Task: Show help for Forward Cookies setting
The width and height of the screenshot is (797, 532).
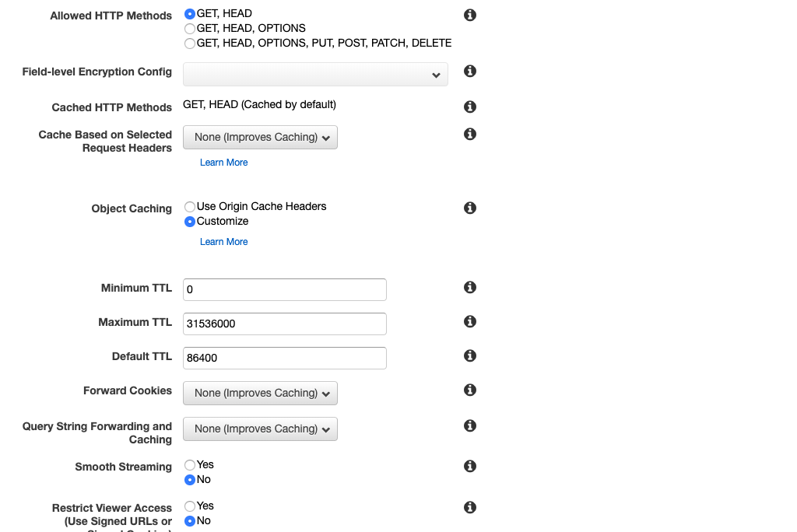Action: [x=470, y=390]
